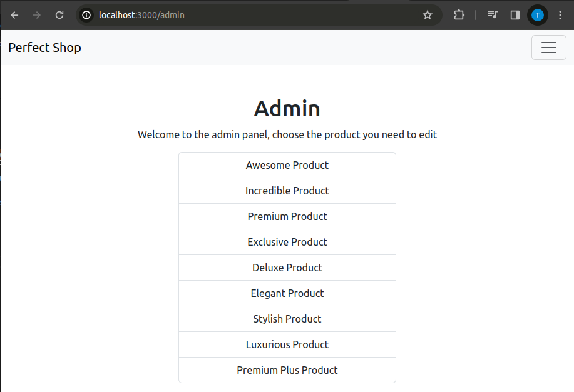Expand the hamburger navigation menu
Screen dimensions: 574x392
point(549,48)
